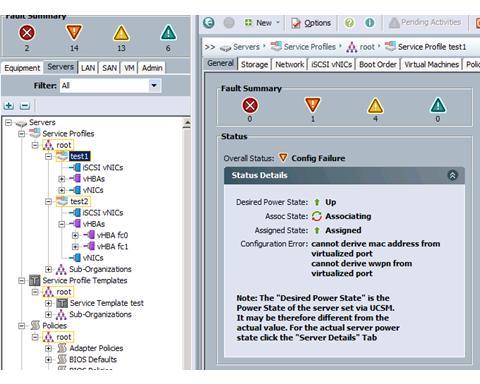
Task: Click the major faults orange triangle showing 14
Action: pos(74,33)
